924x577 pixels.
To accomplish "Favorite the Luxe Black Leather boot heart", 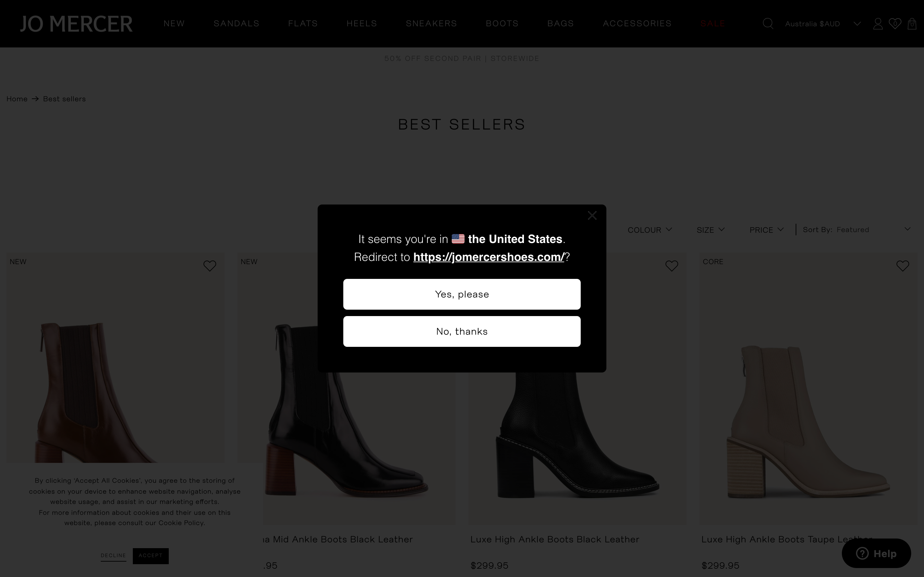I will coord(672,266).
